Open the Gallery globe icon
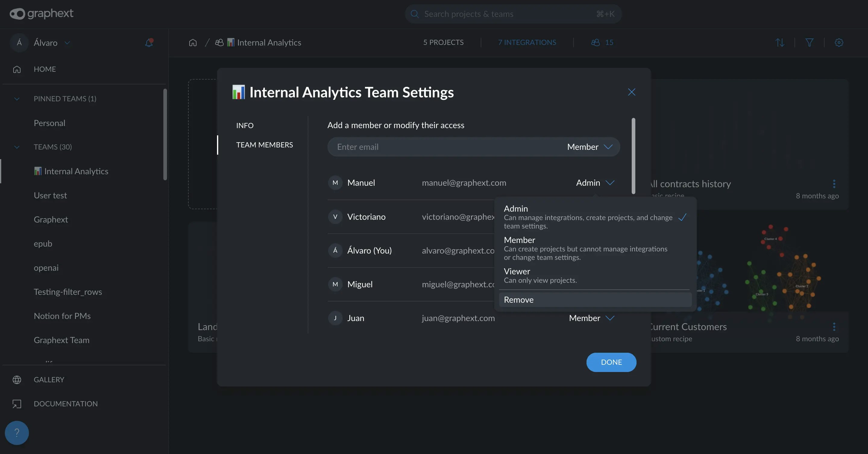868x454 pixels. (x=17, y=380)
